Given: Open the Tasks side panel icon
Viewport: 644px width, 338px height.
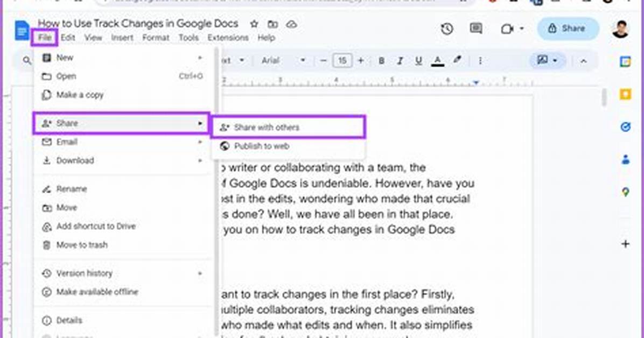Looking at the screenshot, I should click(x=625, y=127).
